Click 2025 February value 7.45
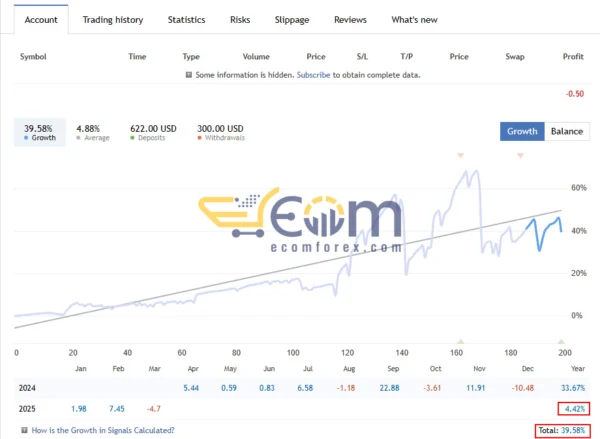Image resolution: width=600 pixels, height=439 pixels. [117, 409]
